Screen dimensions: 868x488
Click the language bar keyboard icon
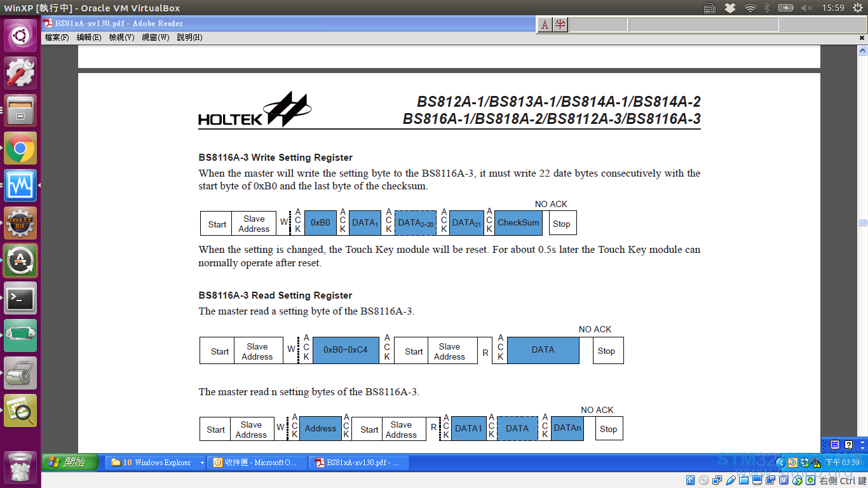pyautogui.click(x=835, y=445)
